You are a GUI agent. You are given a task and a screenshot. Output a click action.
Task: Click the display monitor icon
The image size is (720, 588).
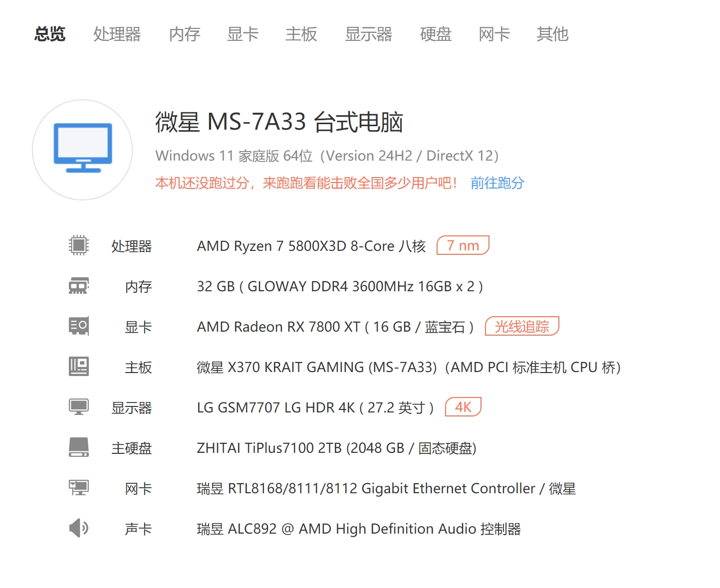79,407
